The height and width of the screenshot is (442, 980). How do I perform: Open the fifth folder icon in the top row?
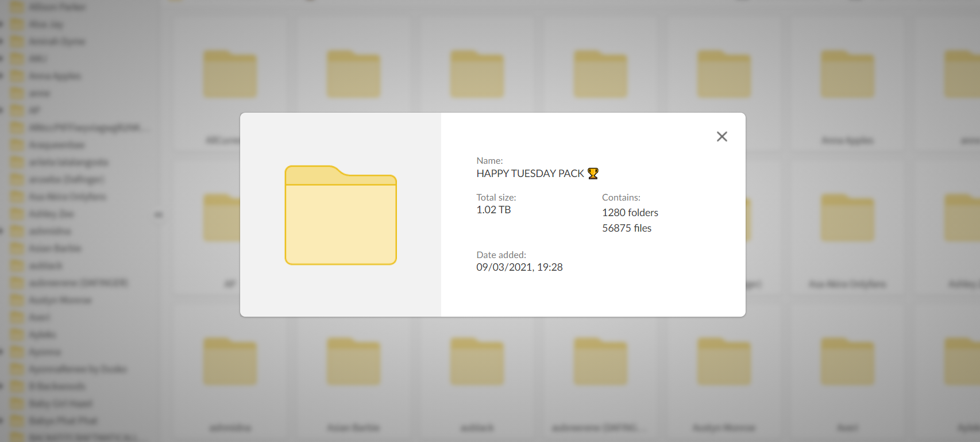[724, 75]
